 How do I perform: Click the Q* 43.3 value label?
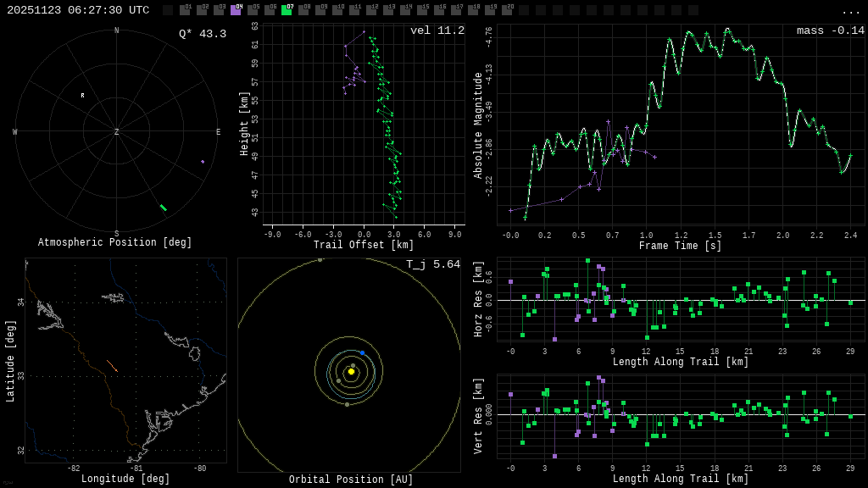coord(202,34)
